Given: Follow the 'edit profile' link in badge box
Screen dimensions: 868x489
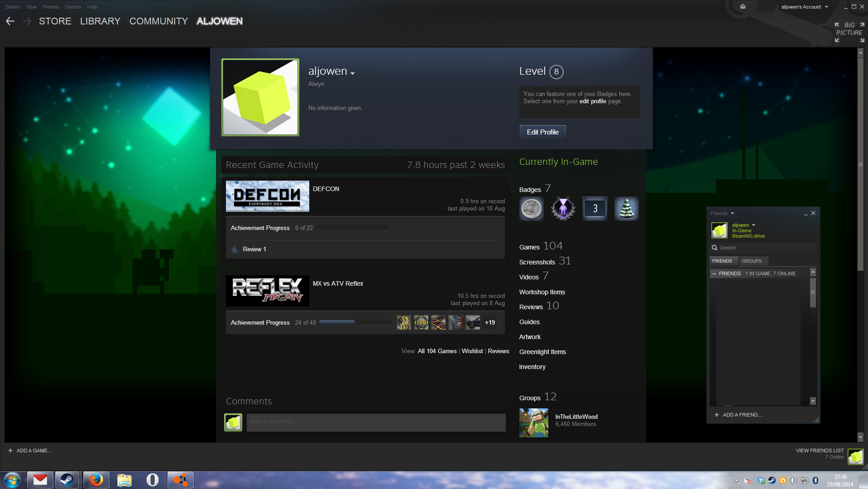Looking at the screenshot, I should click(593, 101).
